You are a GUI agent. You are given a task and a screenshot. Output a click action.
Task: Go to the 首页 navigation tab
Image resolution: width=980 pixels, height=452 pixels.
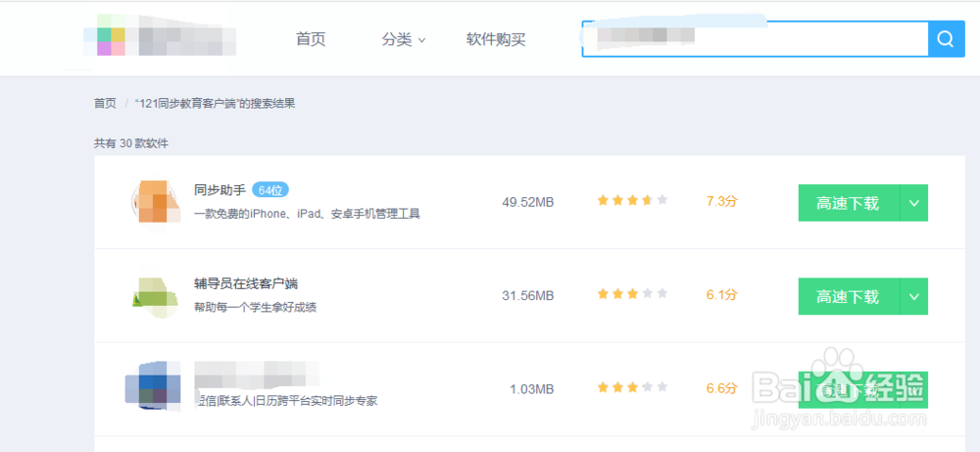[x=311, y=40]
